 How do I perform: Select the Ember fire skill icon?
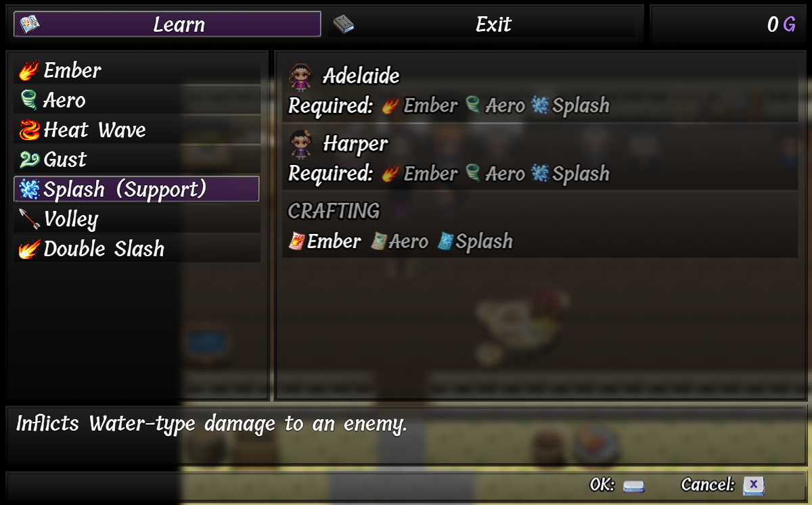[28, 70]
